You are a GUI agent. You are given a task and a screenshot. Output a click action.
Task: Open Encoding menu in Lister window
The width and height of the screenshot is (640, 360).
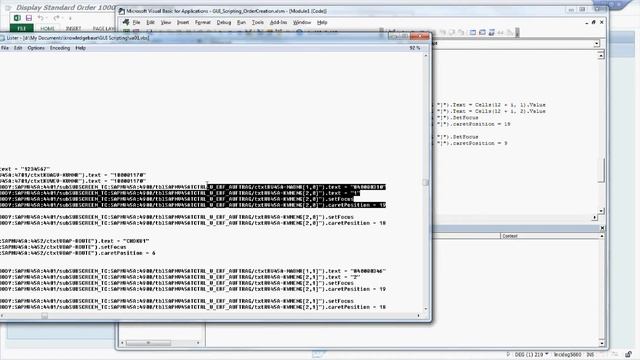pos(60,48)
